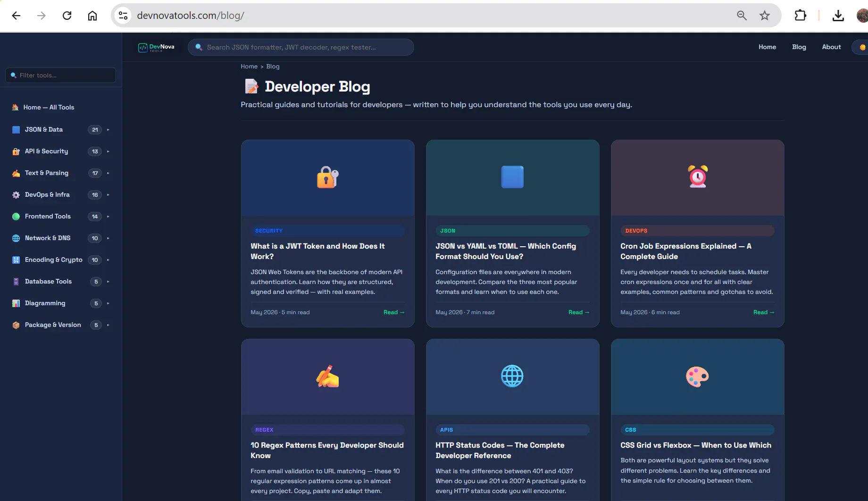The height and width of the screenshot is (501, 868).
Task: Bookmark this page with star icon
Action: pos(765,16)
